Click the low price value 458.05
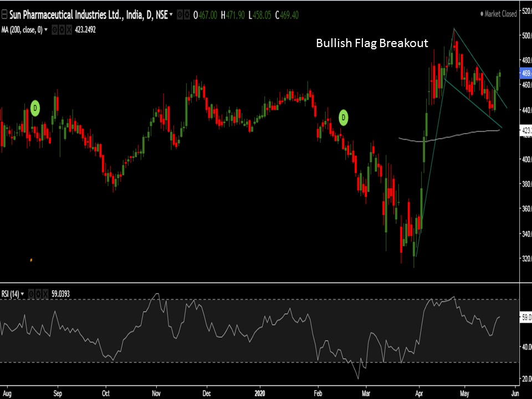Viewport: 532px width, 399px height. tap(262, 16)
